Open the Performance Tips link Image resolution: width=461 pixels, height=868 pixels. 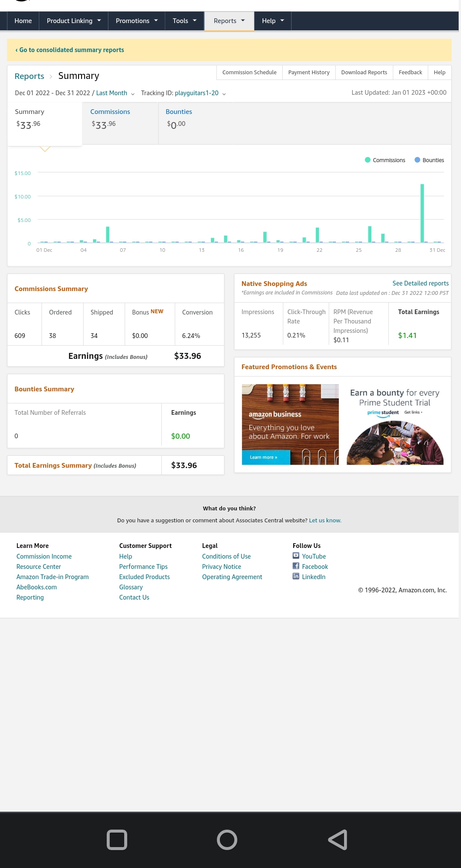coord(143,567)
